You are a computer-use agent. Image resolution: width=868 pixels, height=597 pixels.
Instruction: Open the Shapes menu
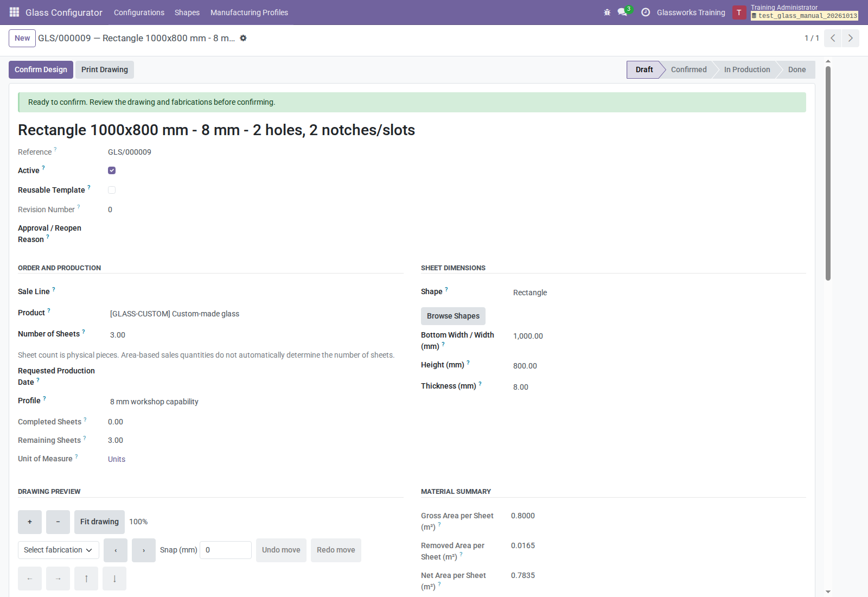(x=187, y=12)
